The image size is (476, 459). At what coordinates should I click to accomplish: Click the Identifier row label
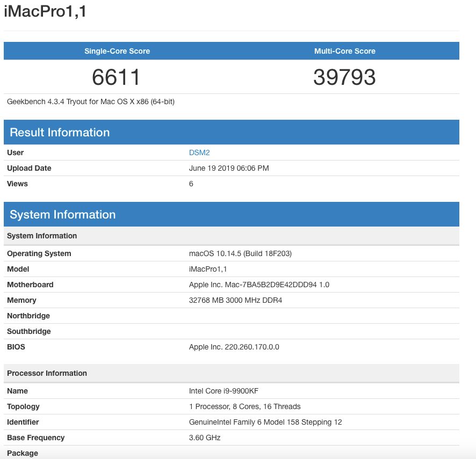tap(23, 422)
